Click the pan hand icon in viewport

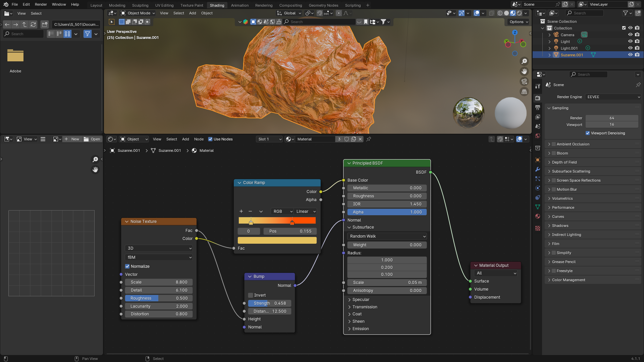point(524,71)
